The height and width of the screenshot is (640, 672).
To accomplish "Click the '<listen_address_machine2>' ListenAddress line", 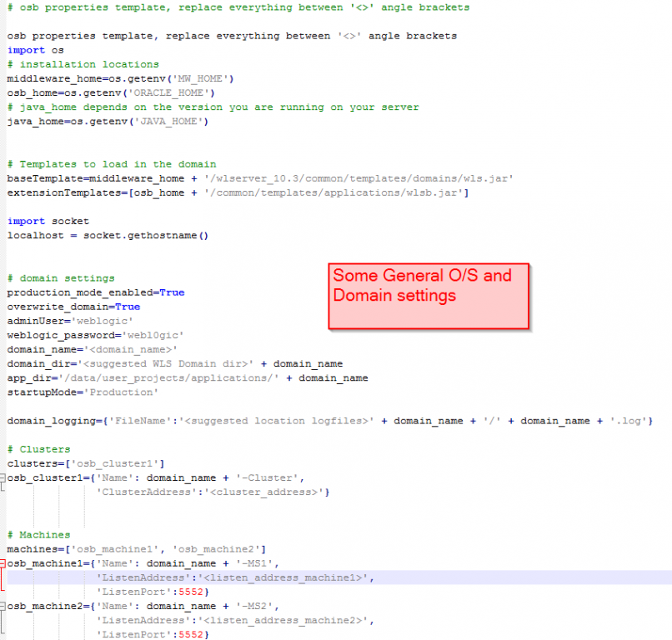I will (235, 620).
